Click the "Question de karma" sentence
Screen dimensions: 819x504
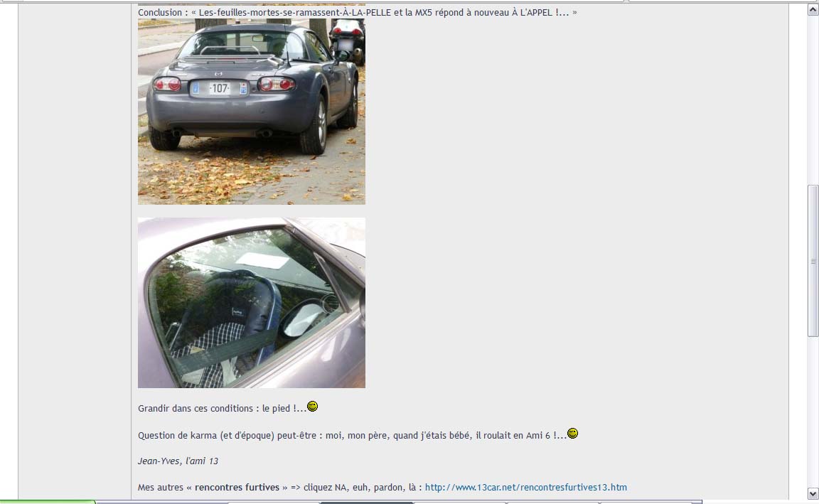(352, 436)
